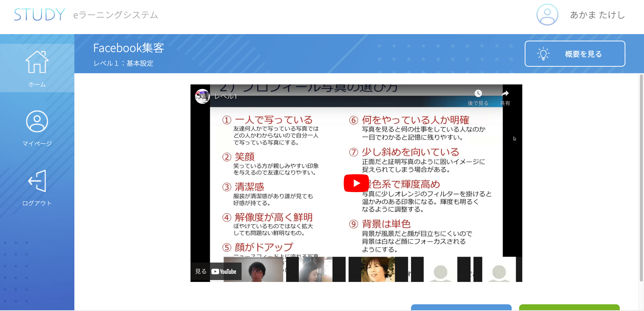Open マイページ person icon in sidebar
The image size is (644, 311).
tap(37, 121)
